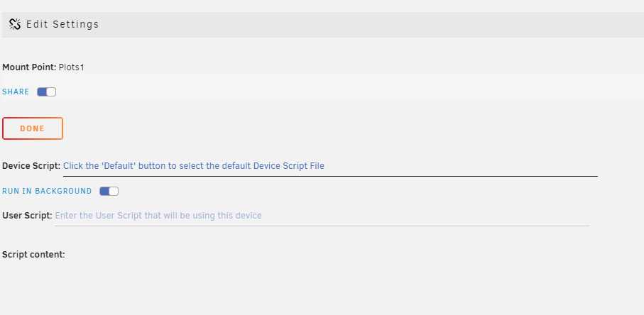Click the white knob of SHARE switch
644x315 pixels.
[51, 92]
